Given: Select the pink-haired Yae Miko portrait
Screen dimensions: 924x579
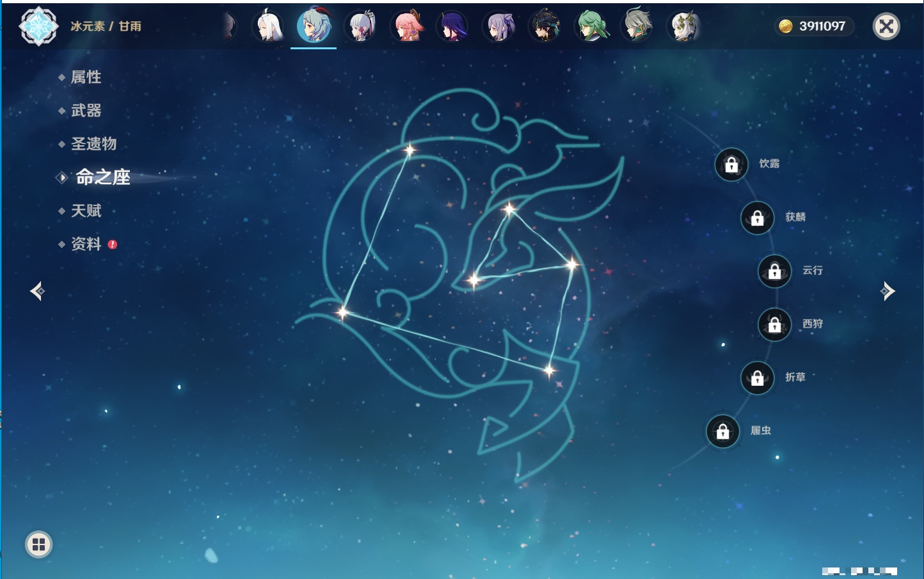Looking at the screenshot, I should point(407,26).
